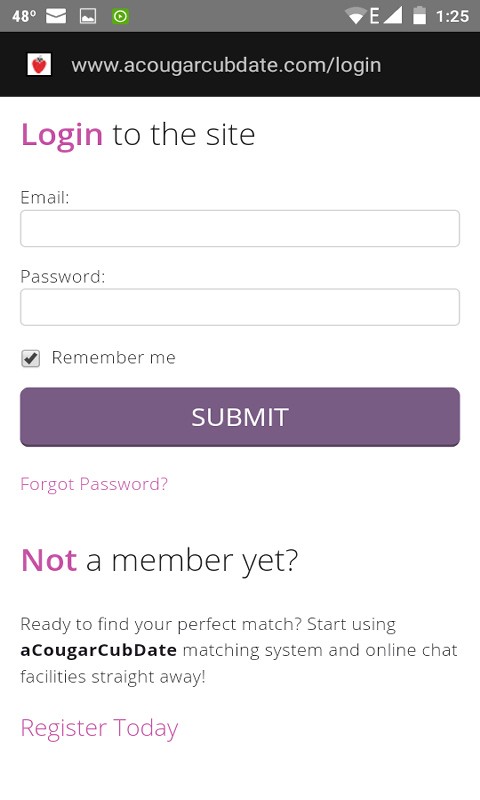The image size is (480, 800).
Task: Tap the cellular signal icon
Action: coord(392,16)
